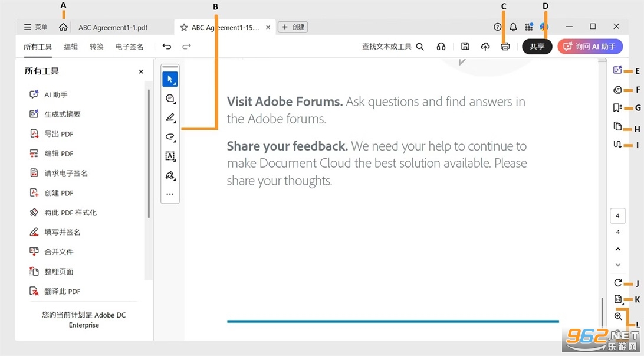The image size is (644, 356).
Task: Rotate the page clockwise icon
Action: (617, 283)
